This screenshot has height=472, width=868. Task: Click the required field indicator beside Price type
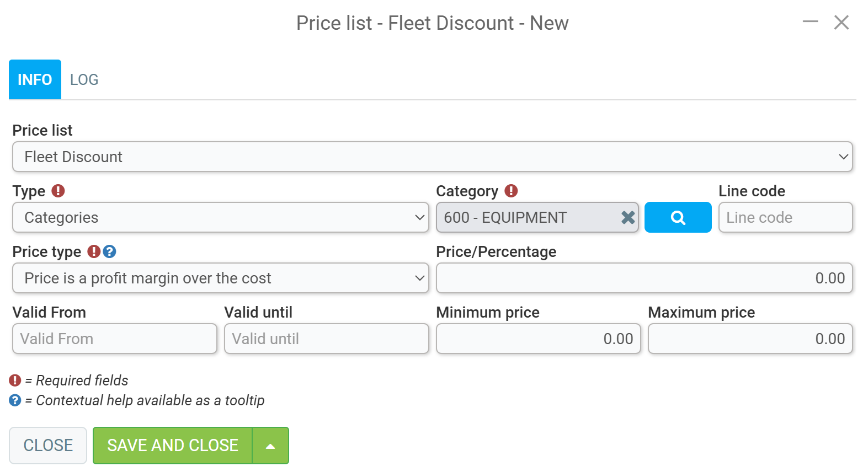click(93, 252)
